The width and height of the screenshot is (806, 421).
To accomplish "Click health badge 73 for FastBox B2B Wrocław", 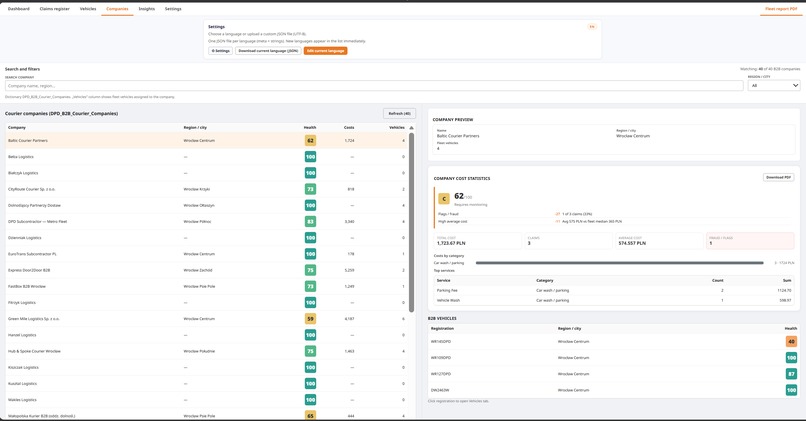I will (310, 286).
